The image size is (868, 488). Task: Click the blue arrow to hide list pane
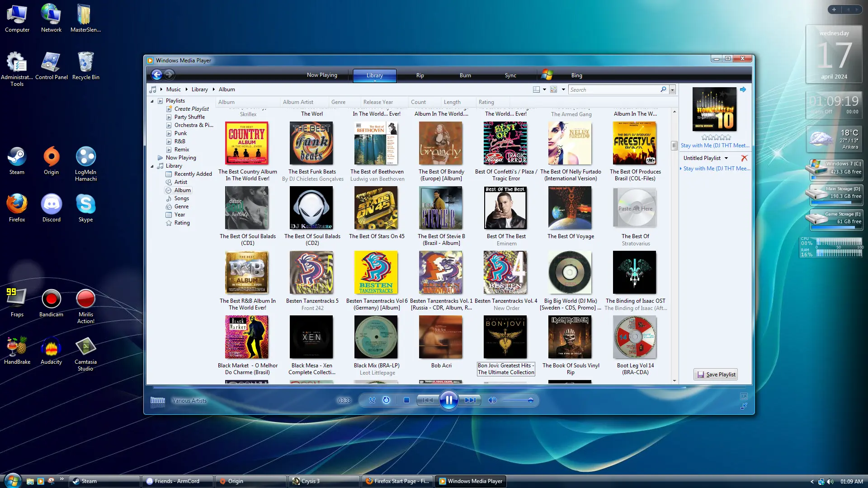(743, 89)
